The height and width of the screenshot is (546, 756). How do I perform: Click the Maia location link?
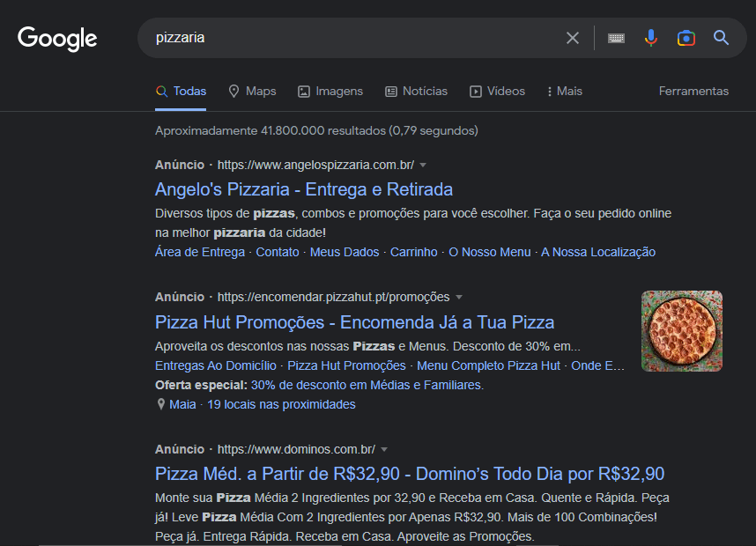tap(182, 404)
